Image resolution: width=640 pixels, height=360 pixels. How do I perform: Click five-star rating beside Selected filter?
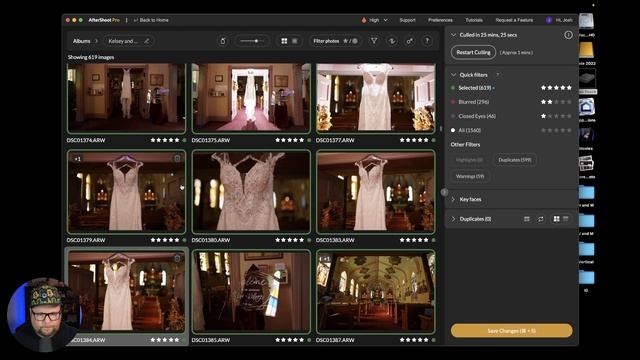point(556,88)
